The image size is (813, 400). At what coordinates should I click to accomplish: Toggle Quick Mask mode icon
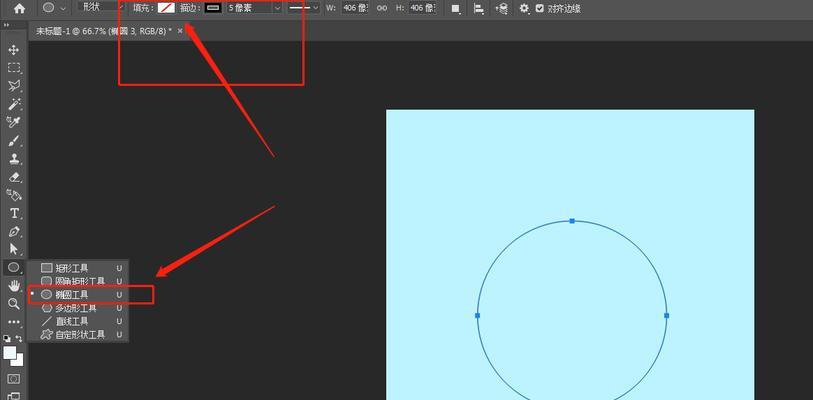pyautogui.click(x=14, y=379)
